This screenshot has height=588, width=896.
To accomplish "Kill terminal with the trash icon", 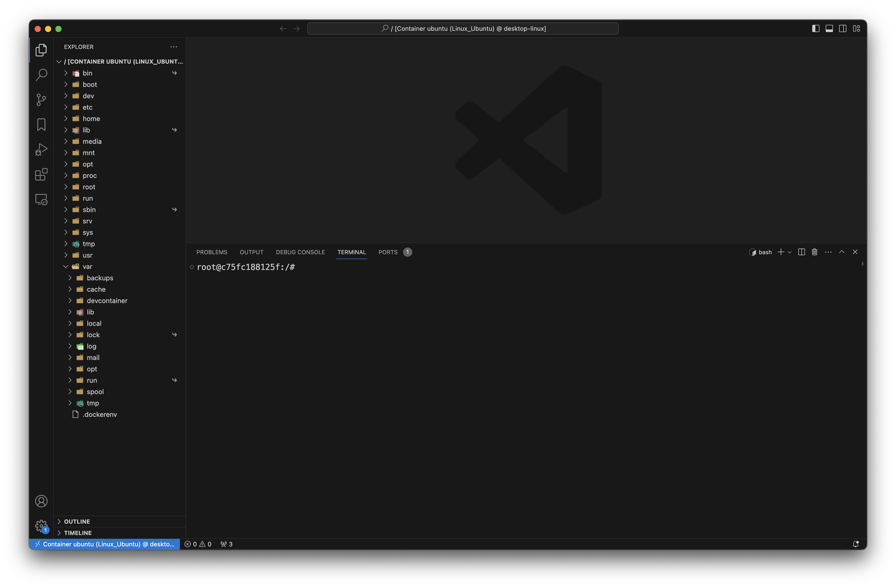I will tap(814, 252).
